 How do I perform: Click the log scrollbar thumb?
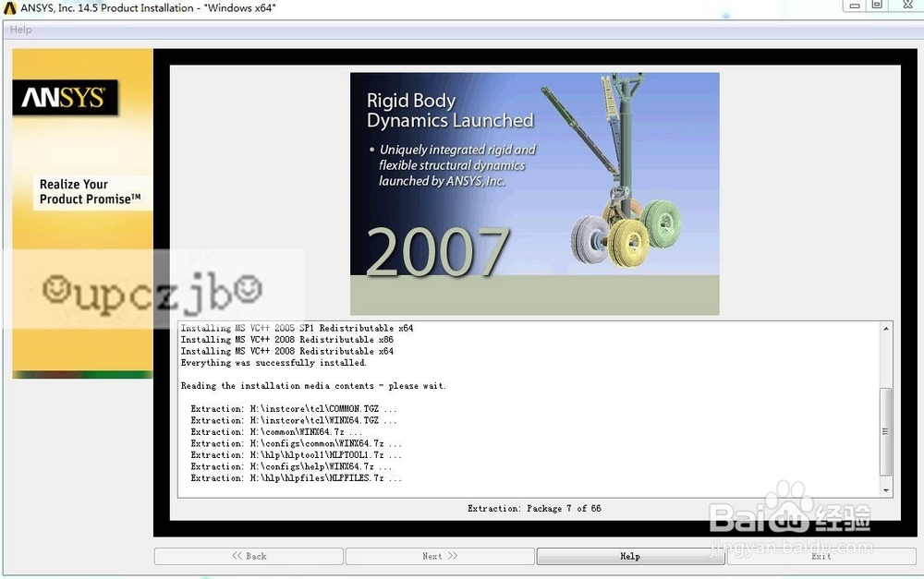pos(885,432)
